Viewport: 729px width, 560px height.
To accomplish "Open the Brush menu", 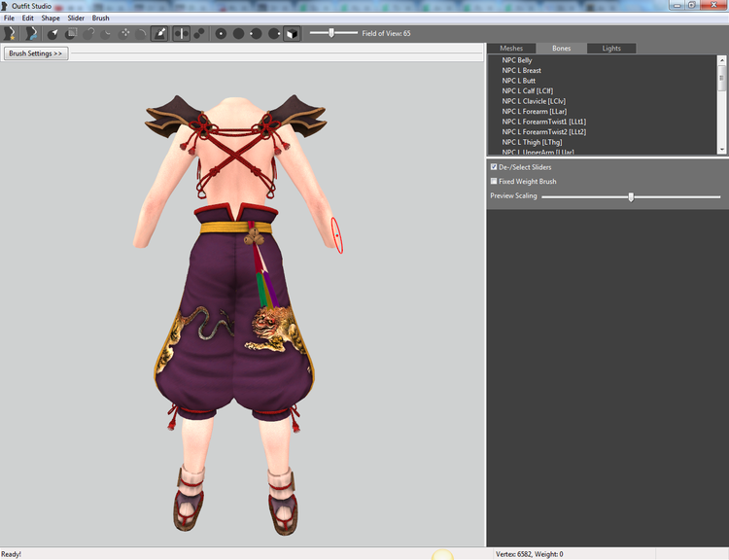I will [100, 18].
